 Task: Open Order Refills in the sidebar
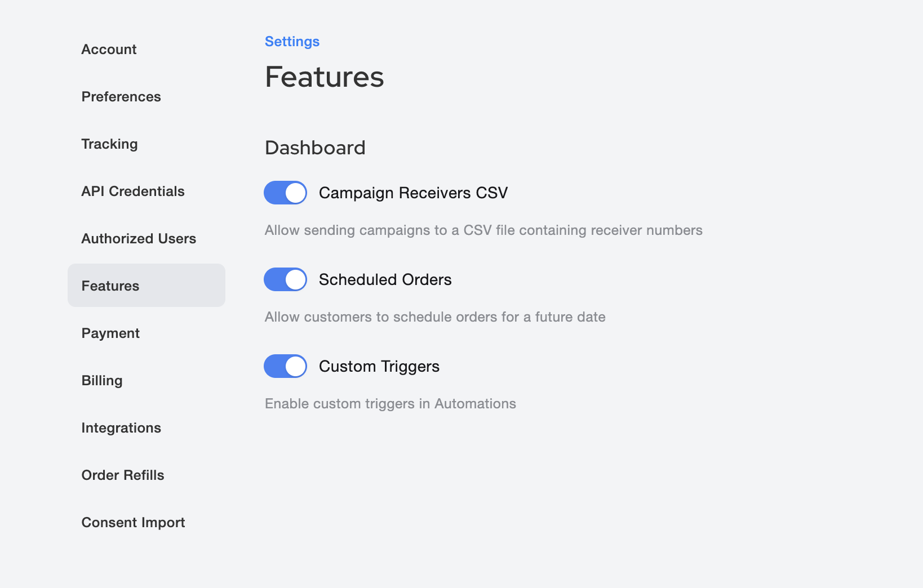123,475
